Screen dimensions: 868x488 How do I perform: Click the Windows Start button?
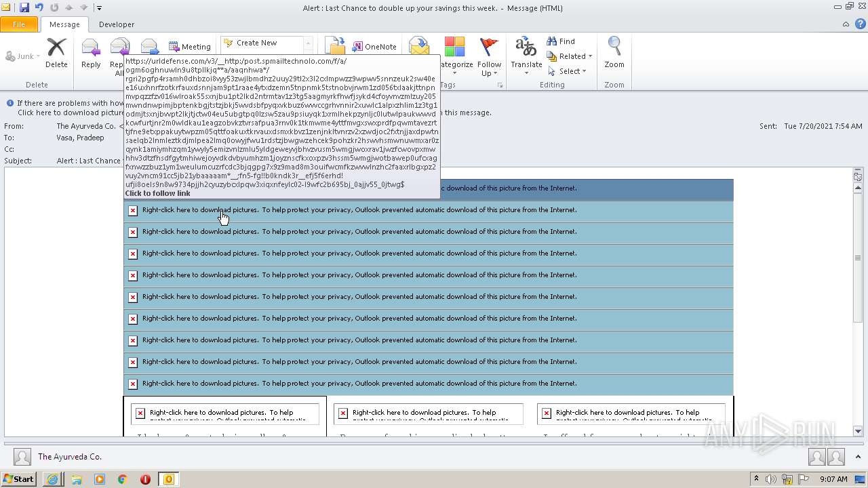point(18,479)
